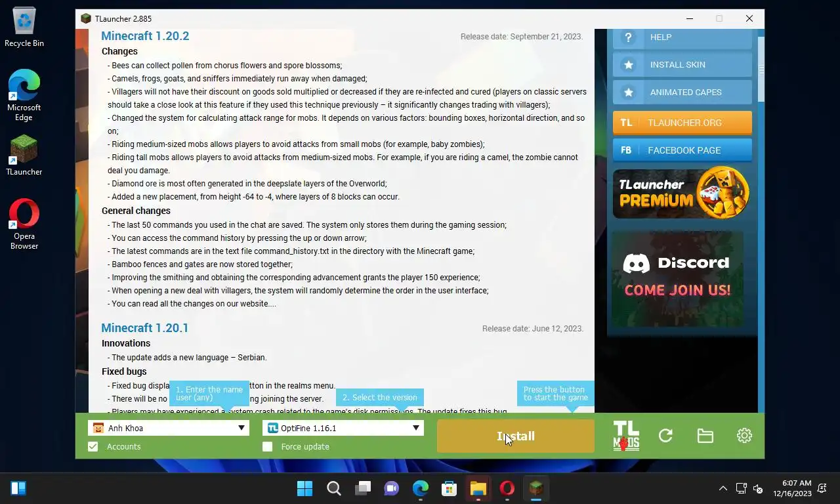Click the star icon beside ANIMATED CAPES

click(628, 93)
